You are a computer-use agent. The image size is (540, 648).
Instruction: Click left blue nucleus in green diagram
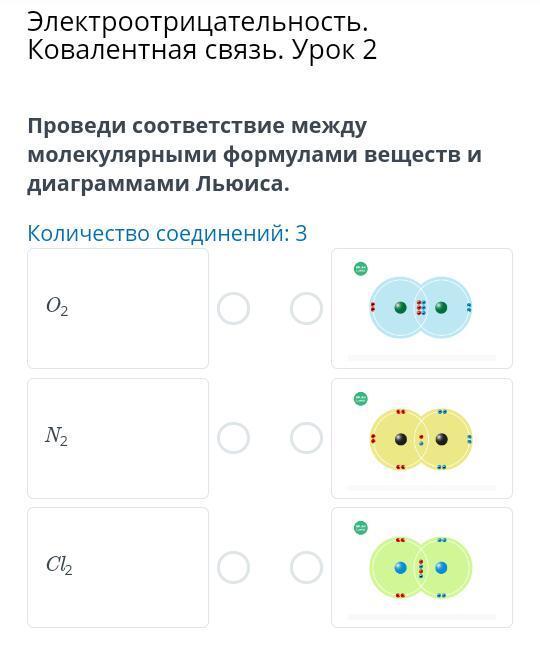[400, 568]
